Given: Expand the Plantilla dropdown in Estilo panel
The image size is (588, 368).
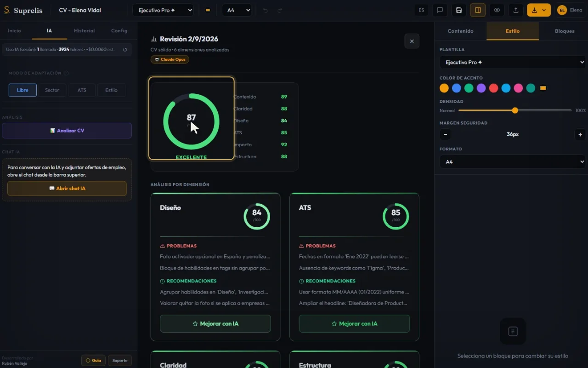Looking at the screenshot, I should [513, 62].
